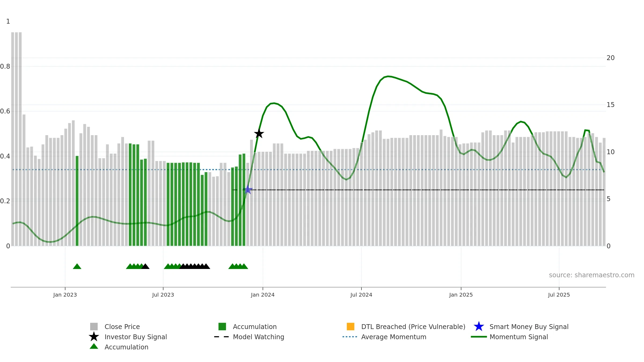Click the Jul 2025 x-axis label
The image size is (644, 362).
click(x=559, y=295)
